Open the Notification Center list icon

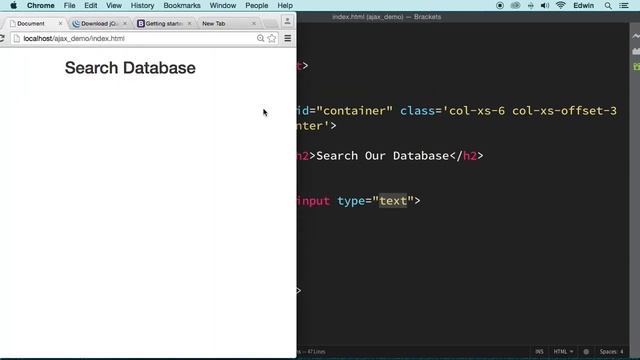point(624,5)
